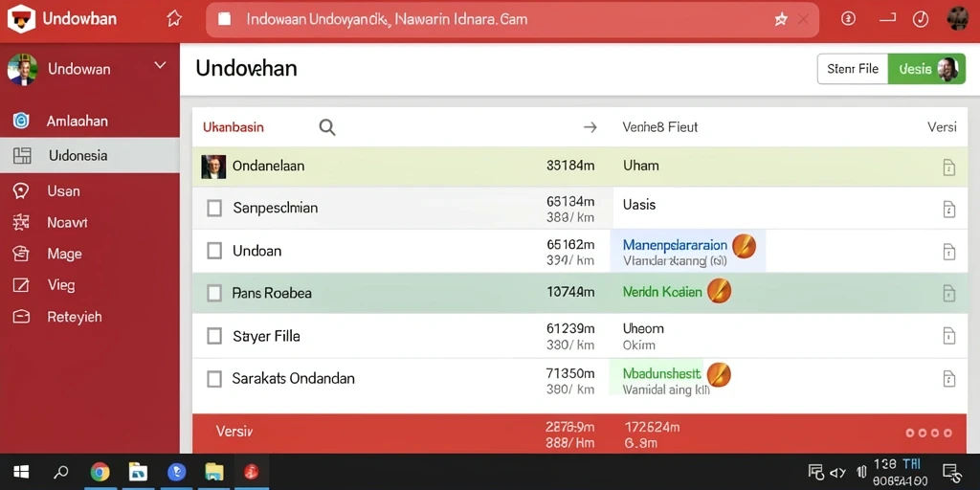The width and height of the screenshot is (980, 490).
Task: Tick the checkbox next to Undoan
Action: (214, 251)
